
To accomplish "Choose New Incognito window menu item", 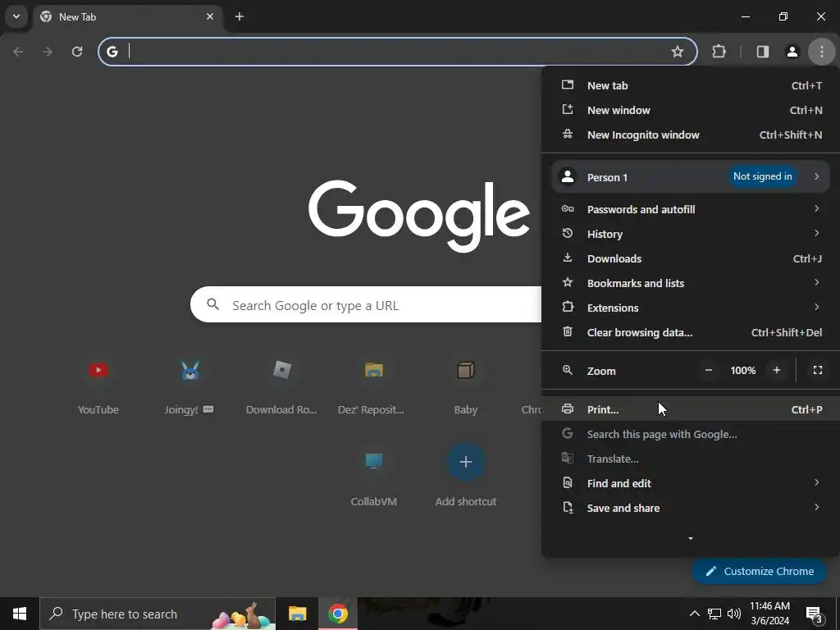I will pyautogui.click(x=691, y=135).
